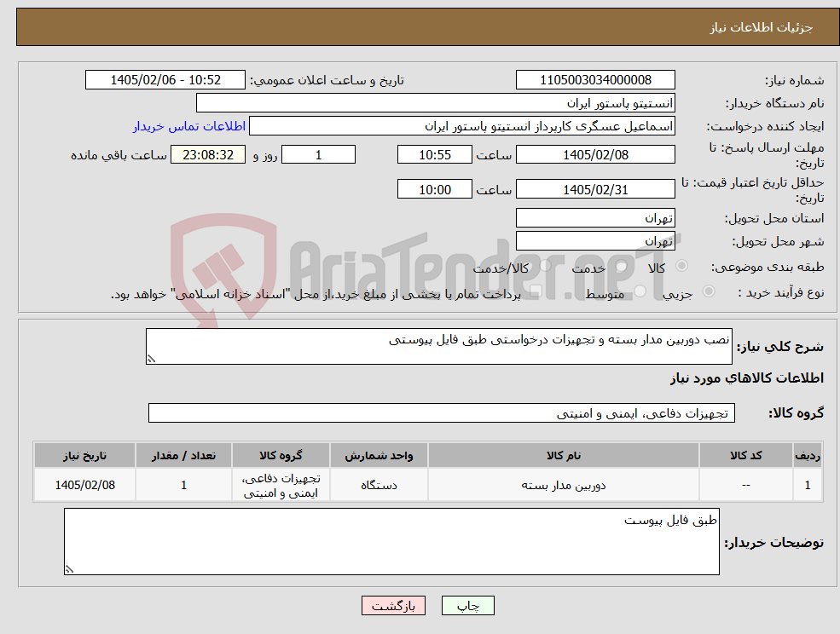Click the price validity time 10:00 field

[434, 189]
